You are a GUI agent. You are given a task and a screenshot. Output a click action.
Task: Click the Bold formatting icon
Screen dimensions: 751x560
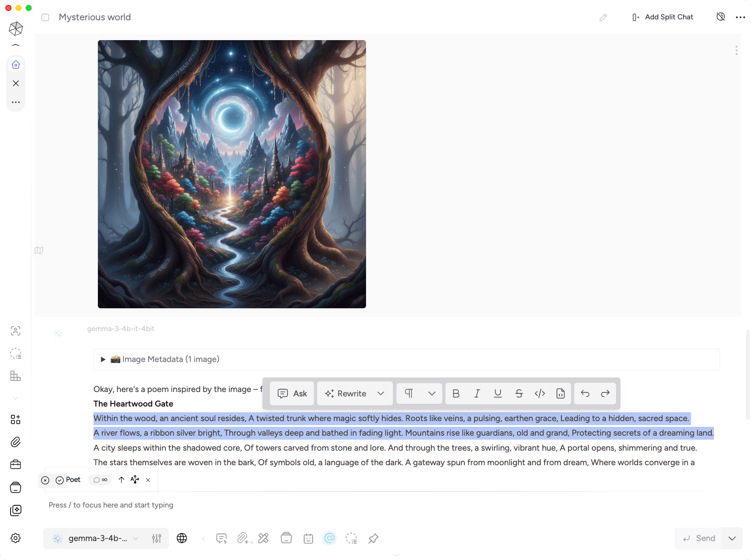pos(456,393)
